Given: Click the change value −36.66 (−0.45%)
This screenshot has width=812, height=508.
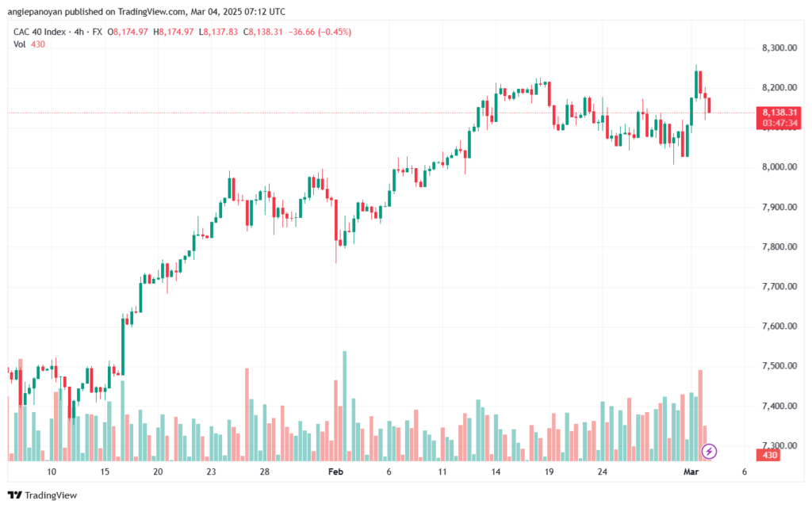Looking at the screenshot, I should (320, 32).
